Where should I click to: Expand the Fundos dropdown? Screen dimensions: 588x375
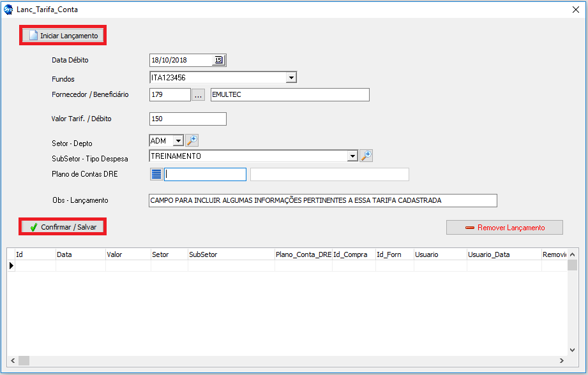tap(291, 78)
